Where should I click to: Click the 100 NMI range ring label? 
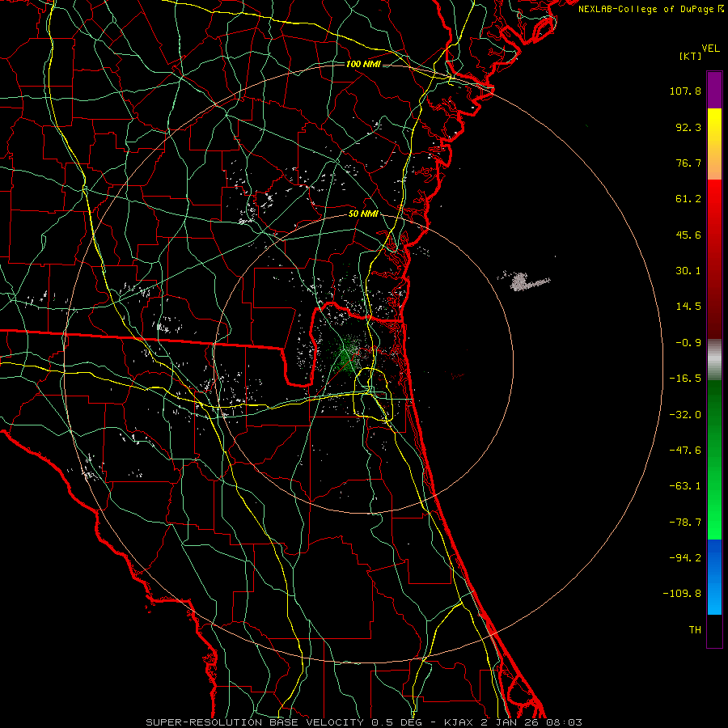point(363,64)
